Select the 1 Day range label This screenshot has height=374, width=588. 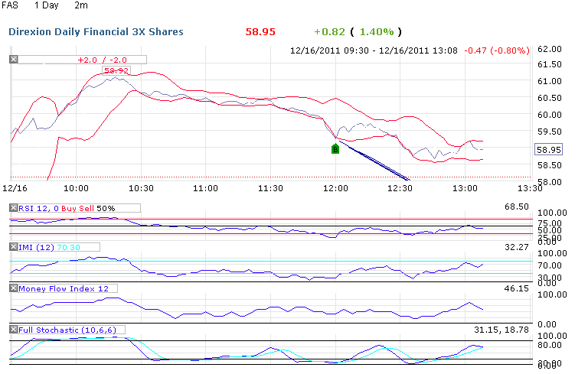(x=46, y=5)
